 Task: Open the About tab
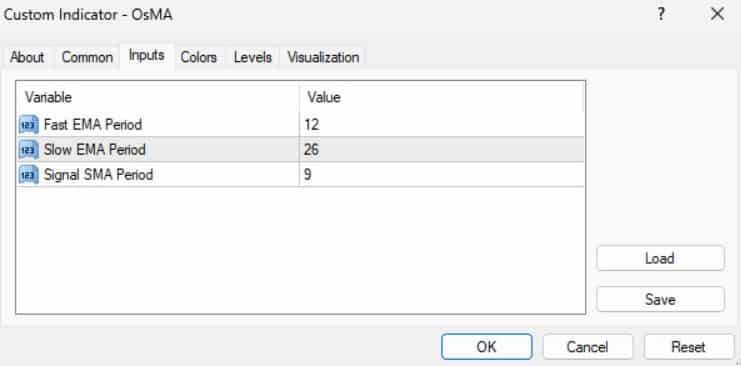(x=27, y=58)
